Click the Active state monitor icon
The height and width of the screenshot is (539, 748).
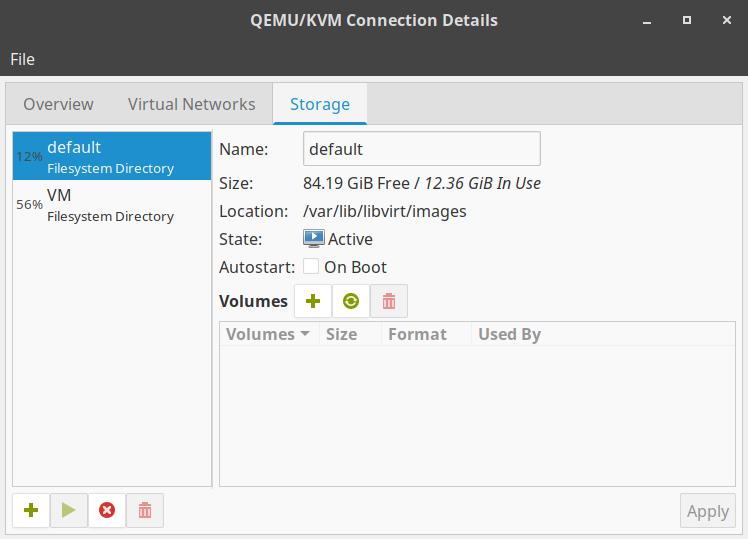pos(314,239)
